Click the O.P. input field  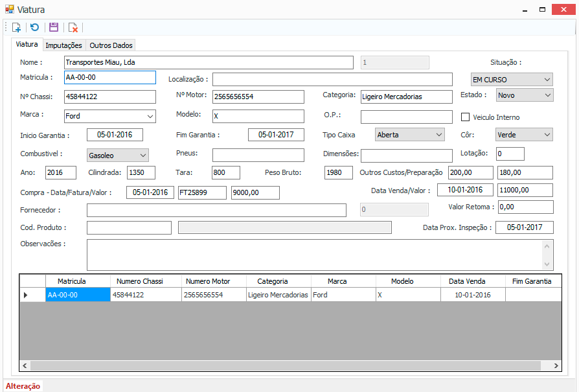coord(407,117)
